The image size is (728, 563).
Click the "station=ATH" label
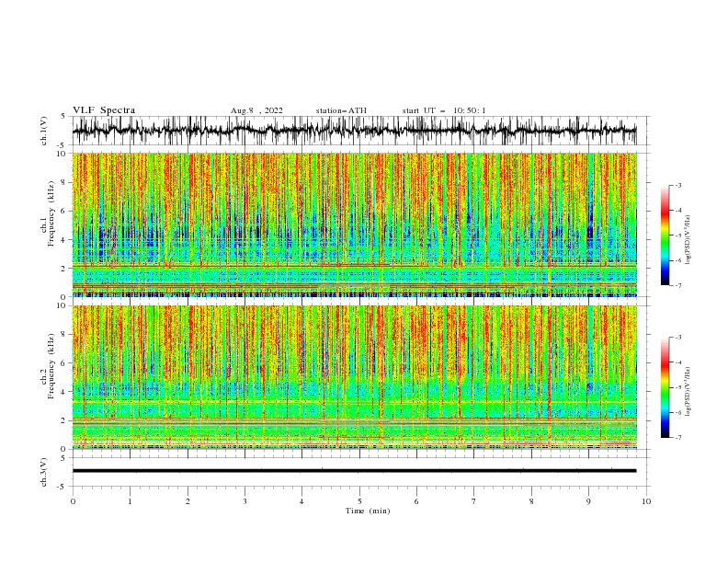(x=341, y=110)
